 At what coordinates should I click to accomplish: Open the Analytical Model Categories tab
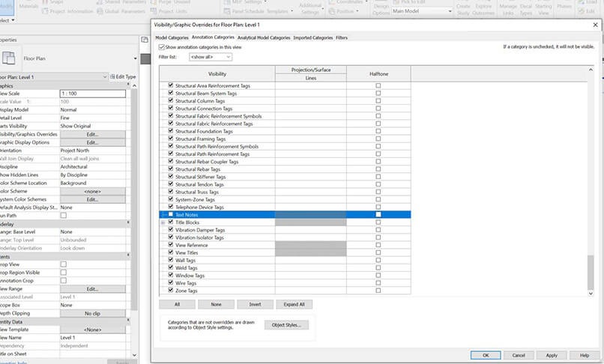click(264, 37)
